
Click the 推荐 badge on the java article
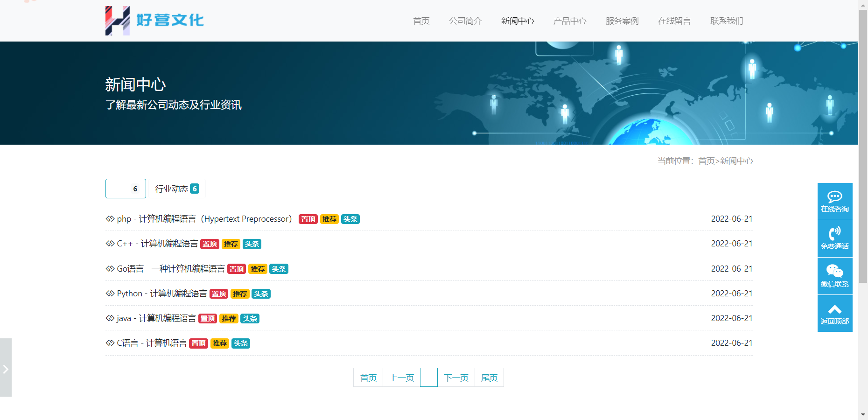(x=229, y=319)
